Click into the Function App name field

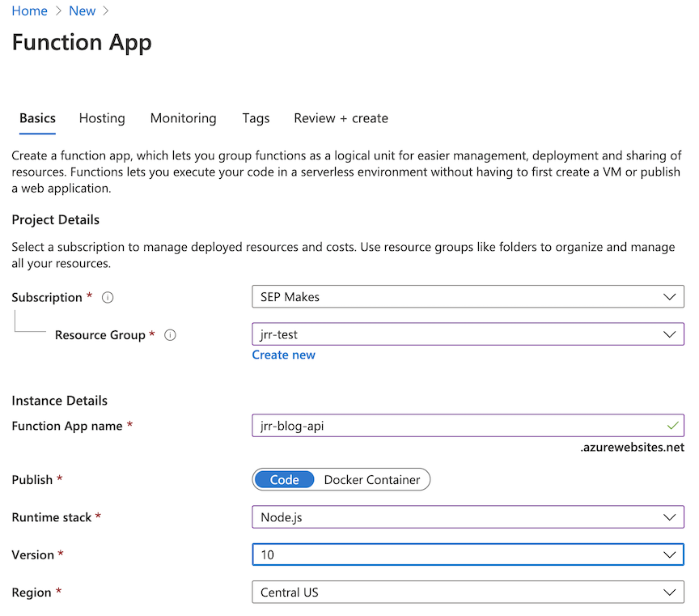pyautogui.click(x=453, y=426)
